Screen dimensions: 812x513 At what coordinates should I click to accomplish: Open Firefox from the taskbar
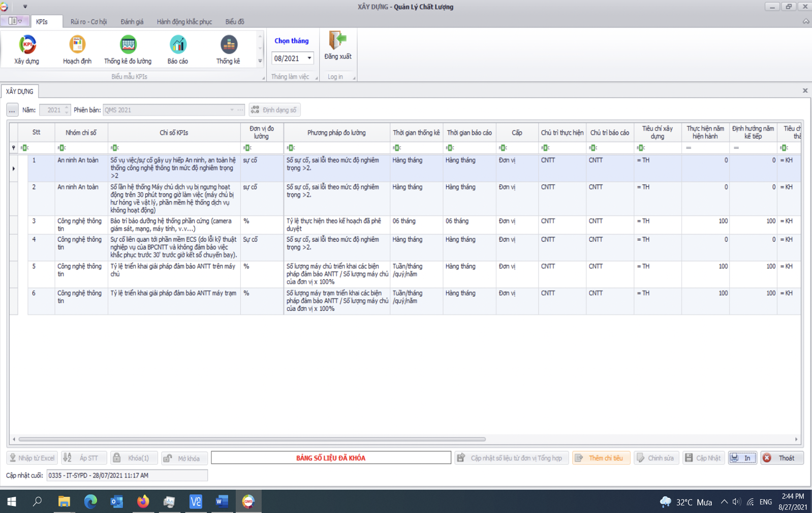point(143,502)
